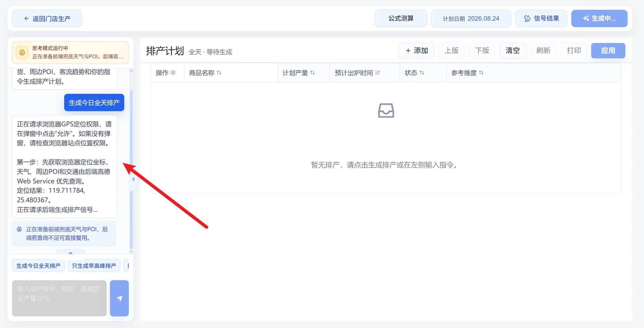Click the send arrow icon button
Viewport: 644px width, 328px height.
pyautogui.click(x=119, y=298)
